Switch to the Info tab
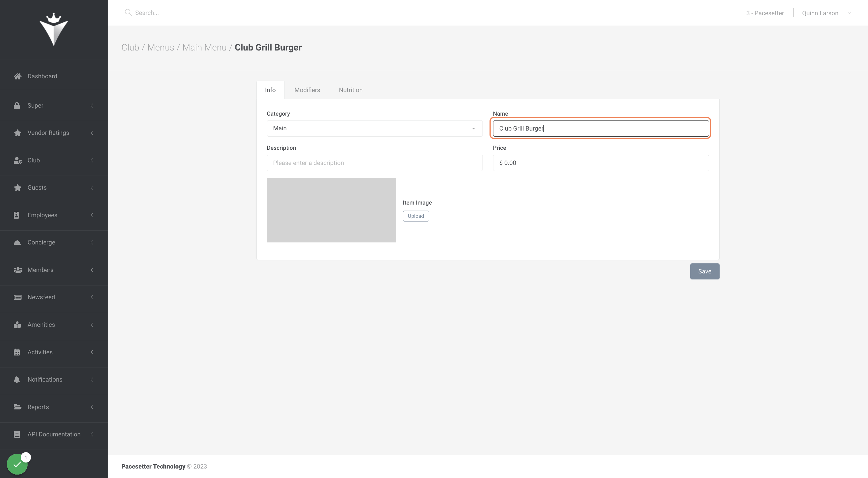 point(270,90)
